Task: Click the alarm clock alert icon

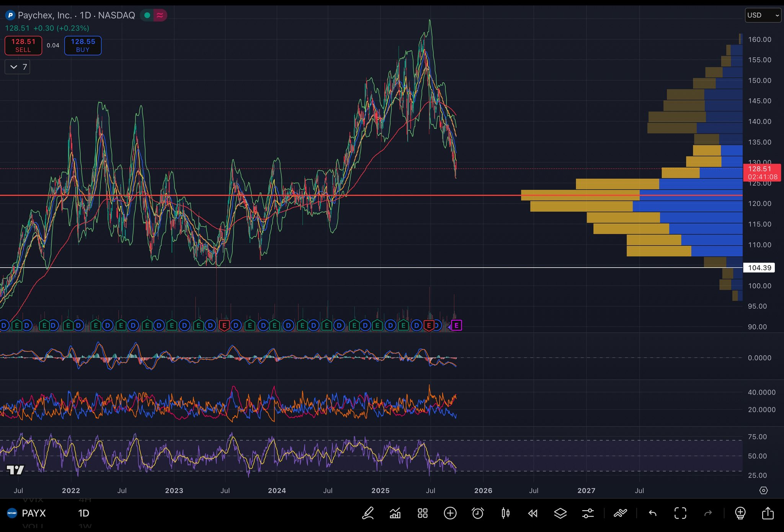Action: coord(478,513)
